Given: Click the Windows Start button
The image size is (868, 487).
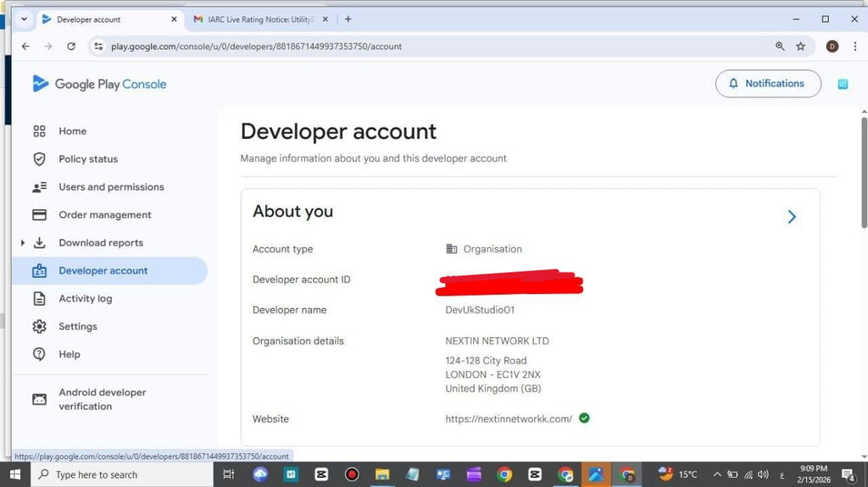Looking at the screenshot, I should click(15, 474).
